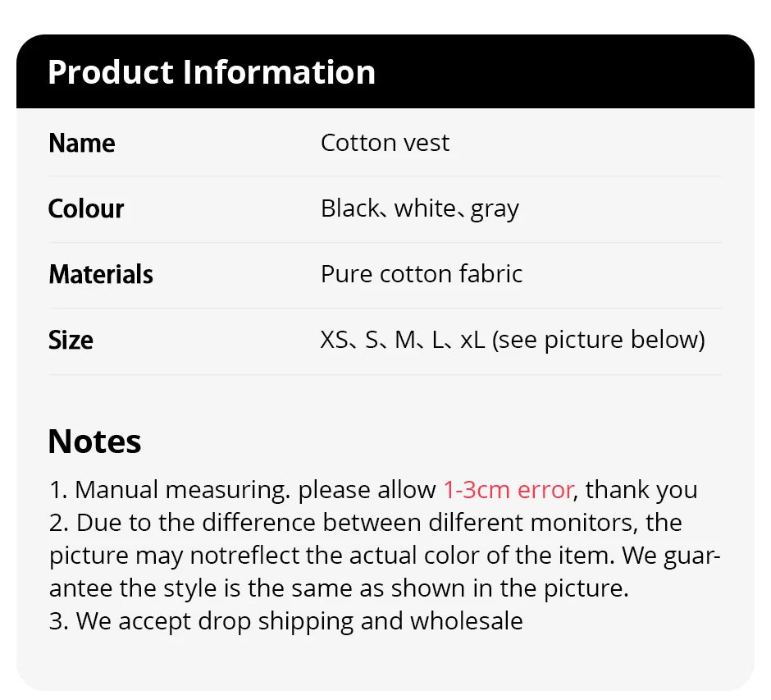Image resolution: width=771 pixels, height=700 pixels.
Task: Select the Pure cotton fabric text
Action: tap(422, 274)
